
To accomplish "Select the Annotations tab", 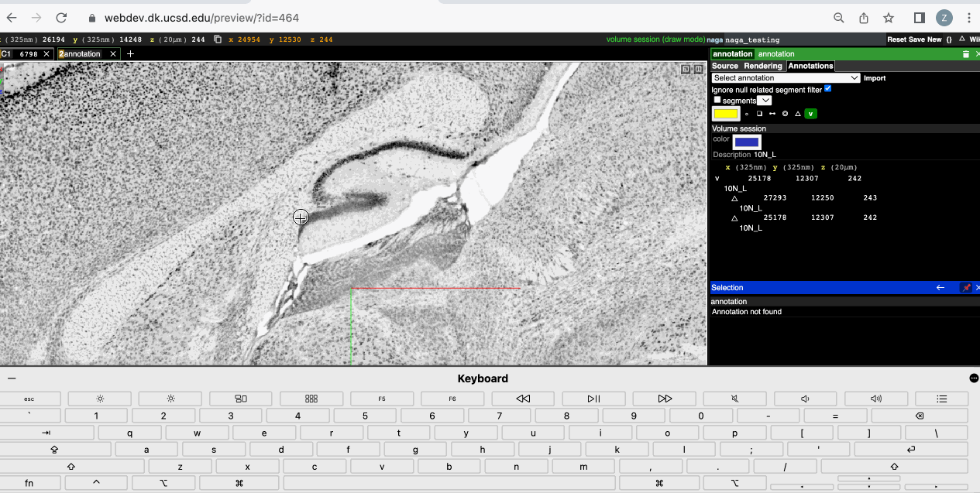I will click(810, 66).
